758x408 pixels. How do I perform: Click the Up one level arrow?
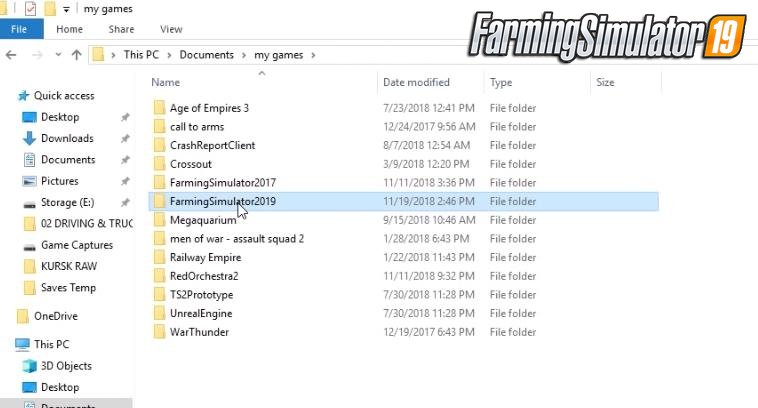point(76,55)
